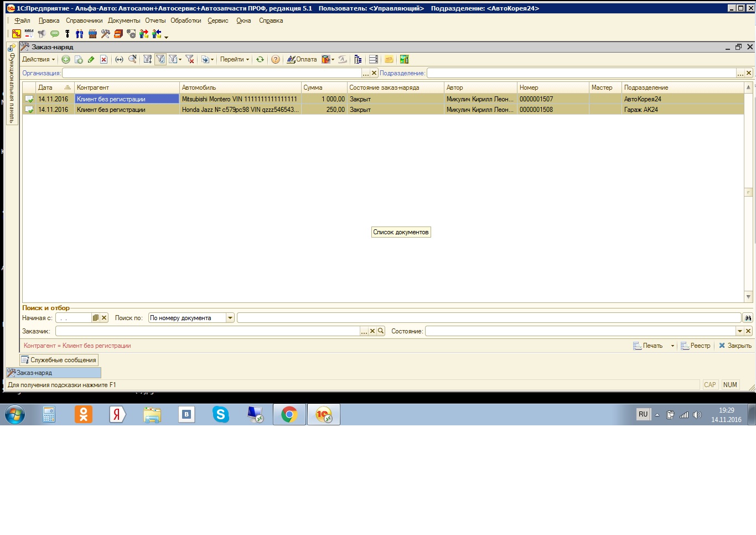756x535 pixels.
Task: Expand the Состояние dropdown arrow
Action: tap(740, 331)
